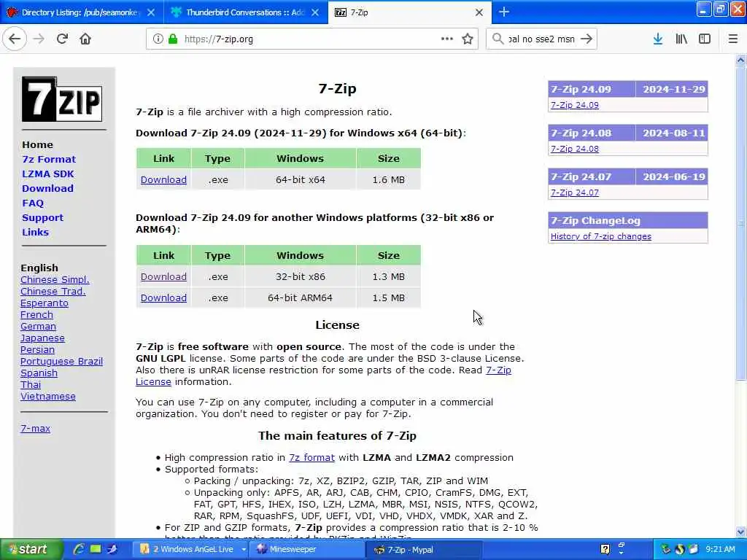Image resolution: width=747 pixels, height=560 pixels.
Task: Open the 7-max link
Action: click(x=35, y=428)
